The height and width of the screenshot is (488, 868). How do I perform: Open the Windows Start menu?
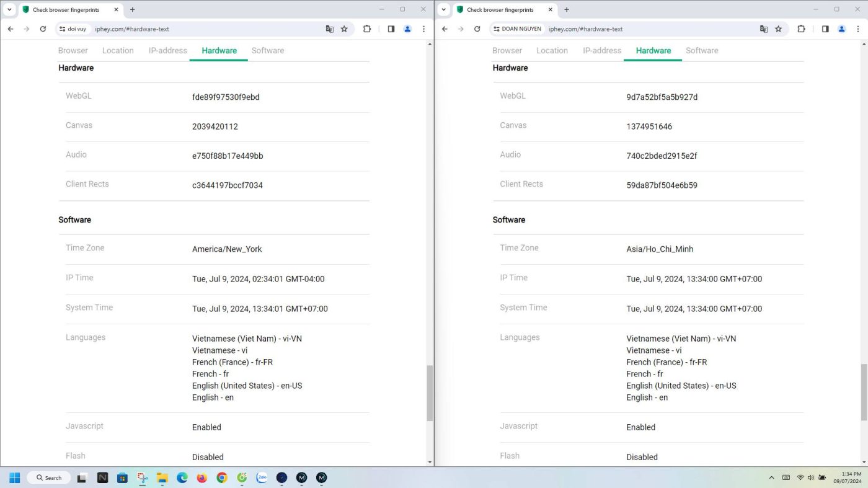[15, 477]
